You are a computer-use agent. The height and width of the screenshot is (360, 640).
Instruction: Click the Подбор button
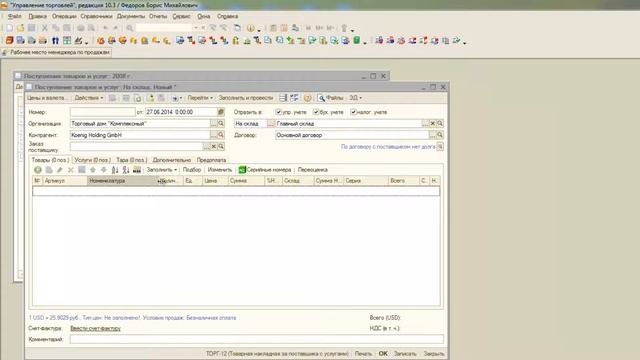coord(192,170)
